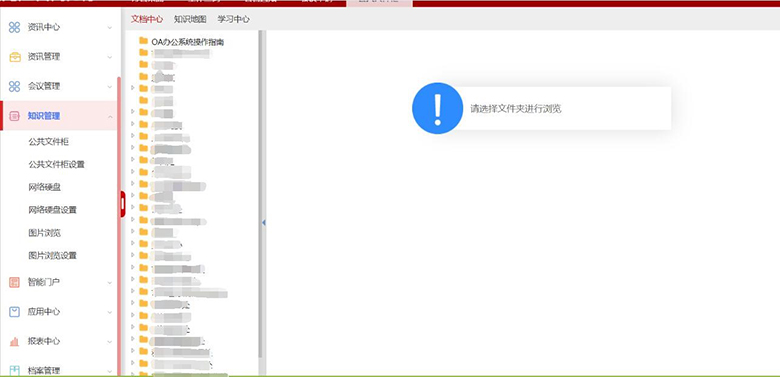This screenshot has height=377, width=780.
Task: Select the OA办公系统操作指南 folder
Action: 188,42
